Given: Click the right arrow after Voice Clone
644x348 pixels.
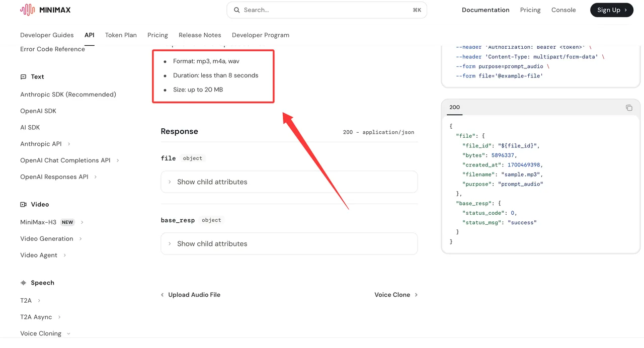Looking at the screenshot, I should [416, 295].
